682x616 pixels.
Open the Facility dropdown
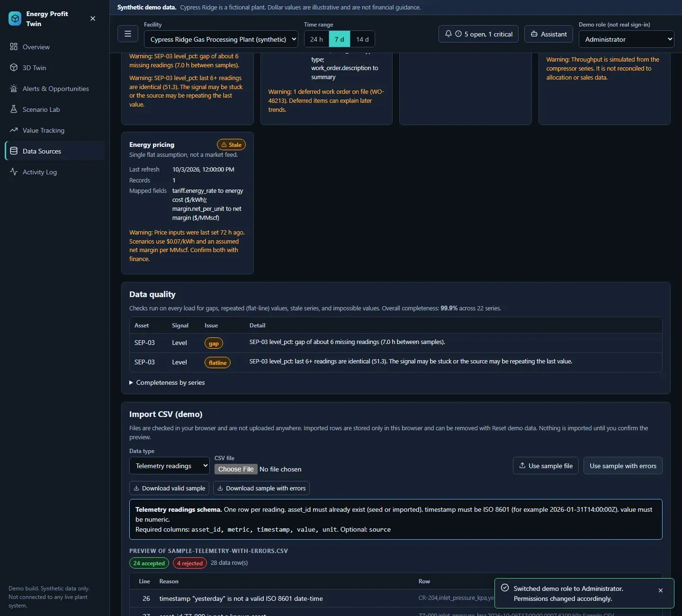point(221,39)
